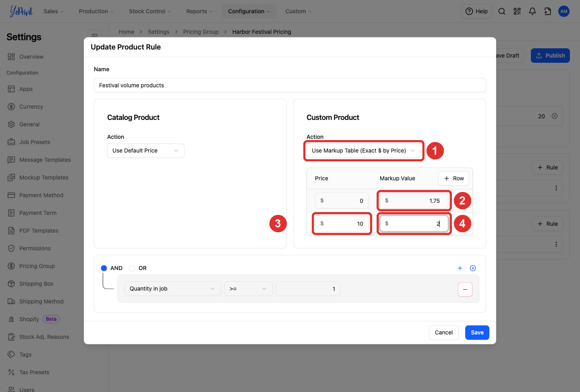
Task: Open Shipping Box settings
Action: click(36, 284)
